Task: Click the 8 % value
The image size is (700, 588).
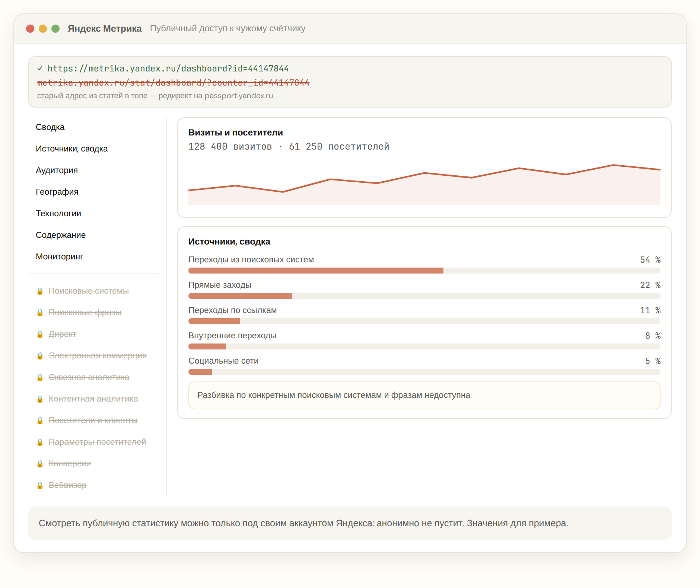Action: 653,336
